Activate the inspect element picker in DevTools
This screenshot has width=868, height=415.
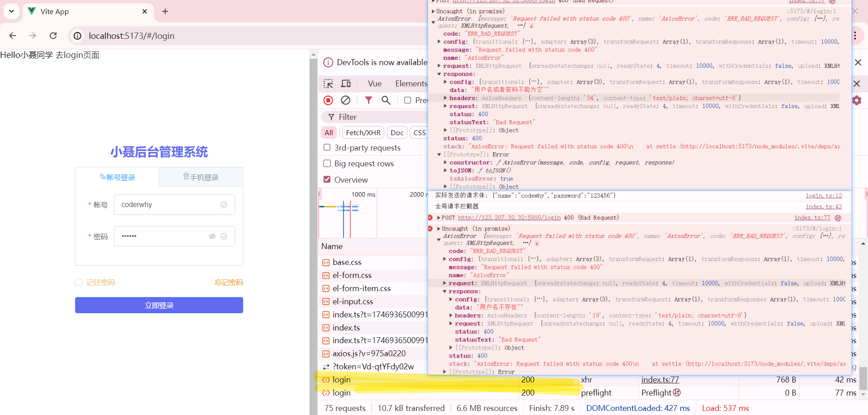point(329,84)
